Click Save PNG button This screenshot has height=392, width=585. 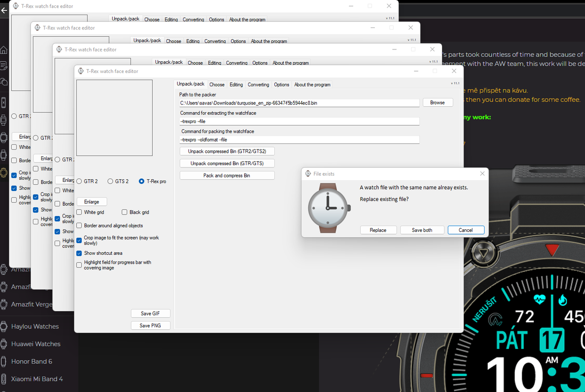[150, 326]
